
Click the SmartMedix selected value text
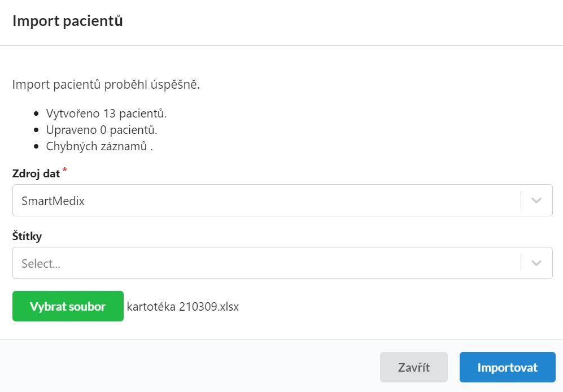pyautogui.click(x=53, y=201)
